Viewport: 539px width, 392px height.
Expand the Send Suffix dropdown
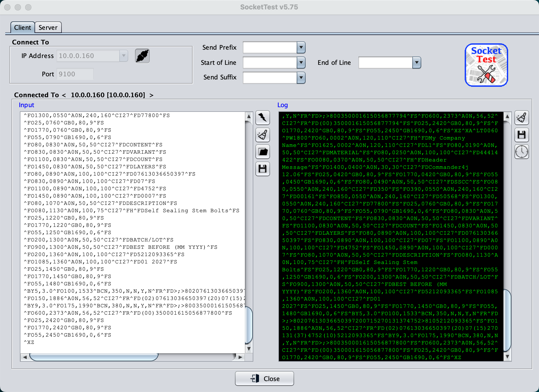(301, 78)
